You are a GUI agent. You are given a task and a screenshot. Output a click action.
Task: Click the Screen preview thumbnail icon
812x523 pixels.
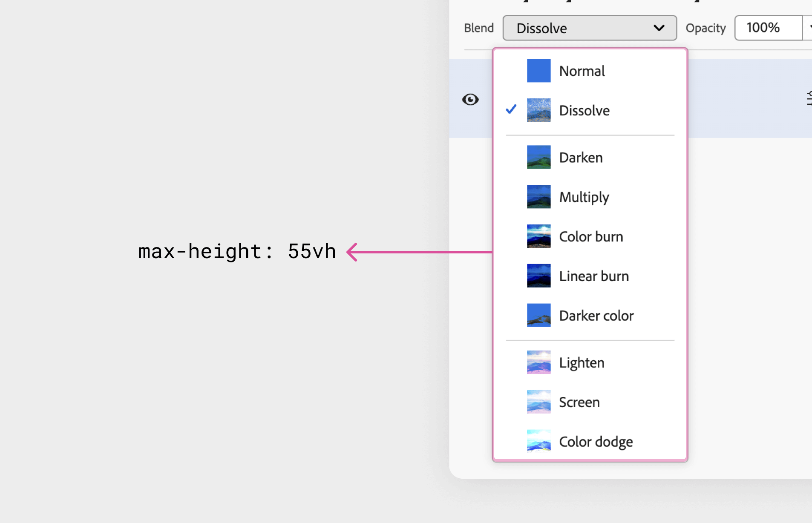(x=538, y=402)
